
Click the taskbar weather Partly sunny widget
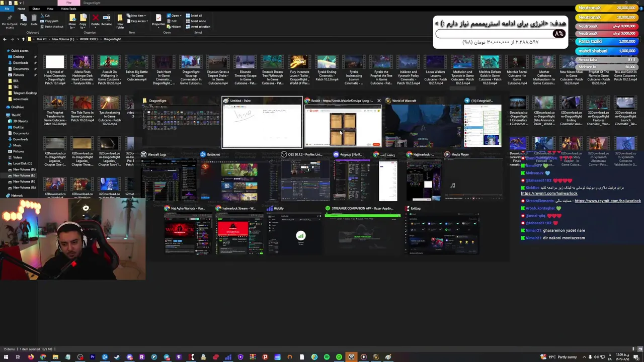coord(558,357)
